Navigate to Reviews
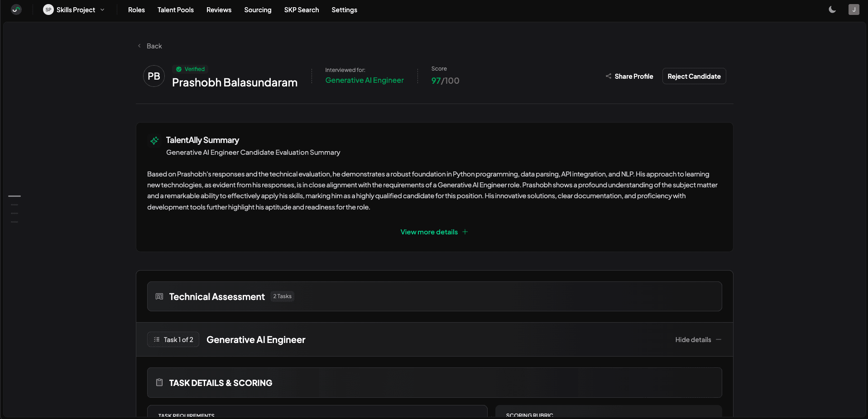Image resolution: width=868 pixels, height=419 pixels. [219, 10]
